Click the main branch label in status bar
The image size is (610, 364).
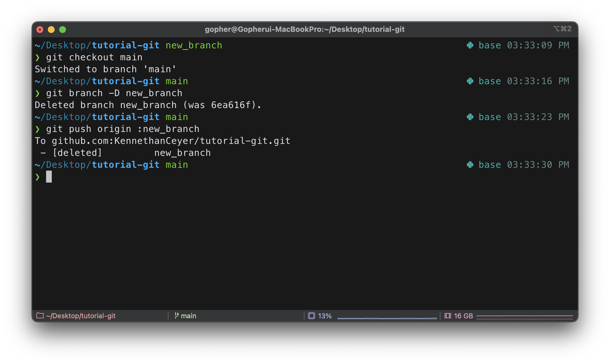188,316
